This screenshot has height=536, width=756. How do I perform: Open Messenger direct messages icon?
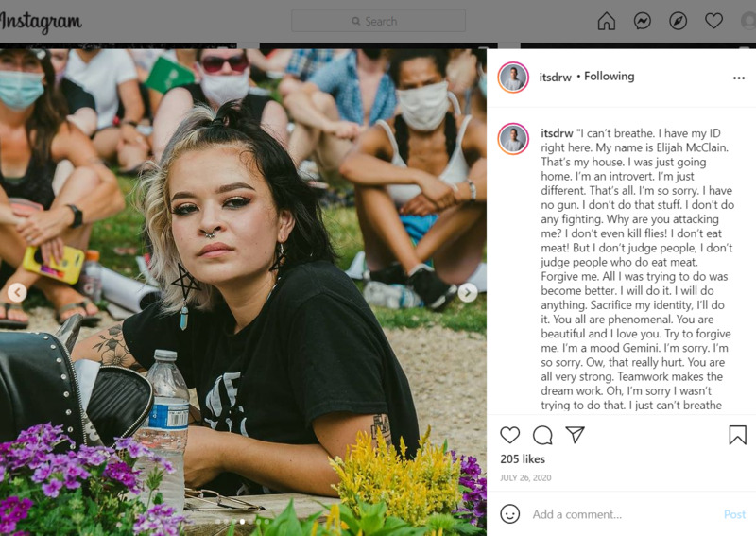(x=643, y=21)
